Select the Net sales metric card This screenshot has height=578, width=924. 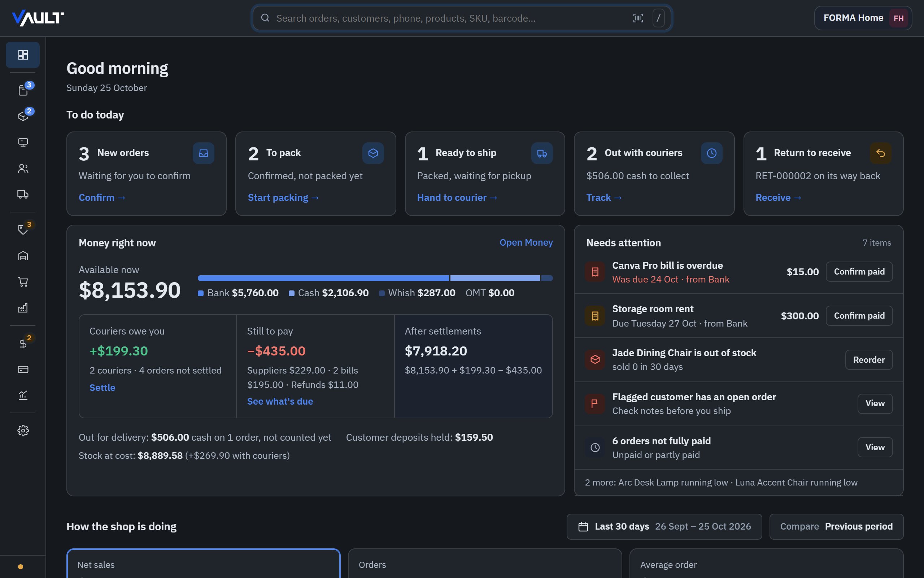203,564
